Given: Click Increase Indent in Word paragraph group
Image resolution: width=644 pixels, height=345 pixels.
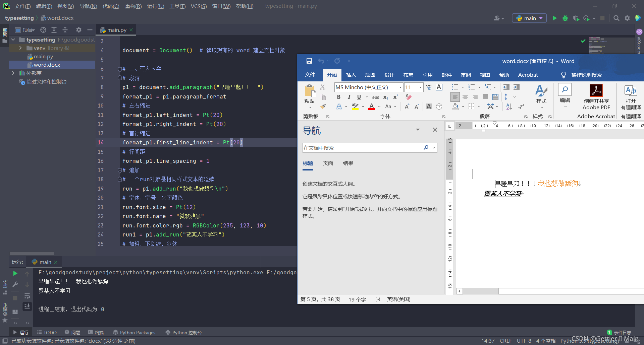Looking at the screenshot, I should (517, 87).
